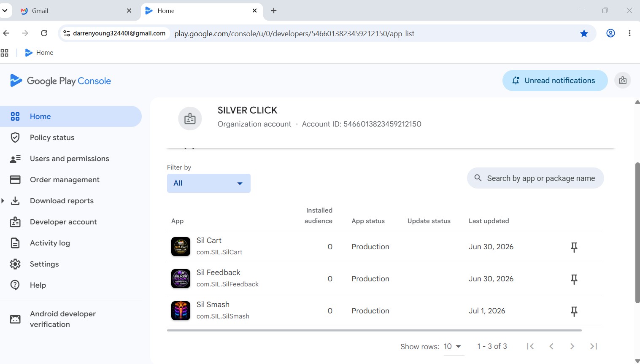Viewport: 640px width, 364px height.
Task: Open Settings in the sidebar
Action: click(x=71, y=264)
